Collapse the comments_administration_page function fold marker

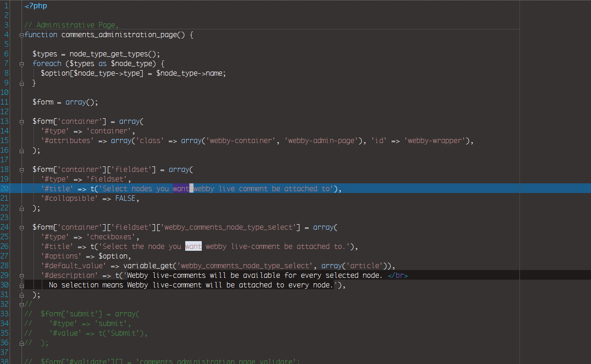(x=22, y=35)
